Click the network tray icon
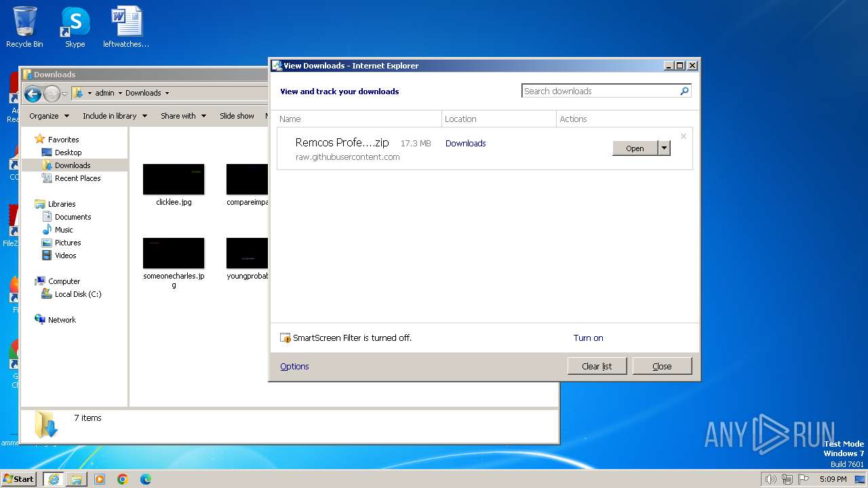 tap(787, 479)
